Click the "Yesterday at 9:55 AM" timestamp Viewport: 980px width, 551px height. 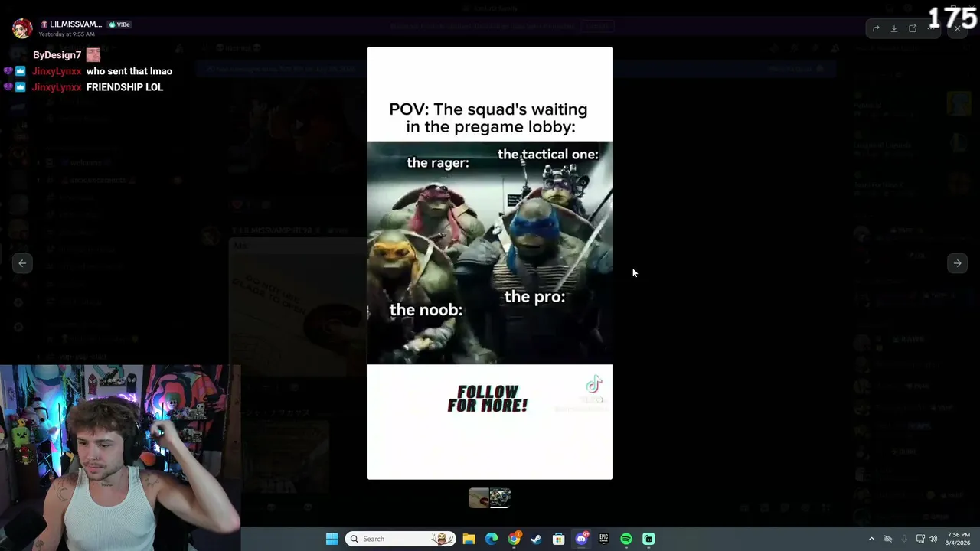(x=67, y=34)
